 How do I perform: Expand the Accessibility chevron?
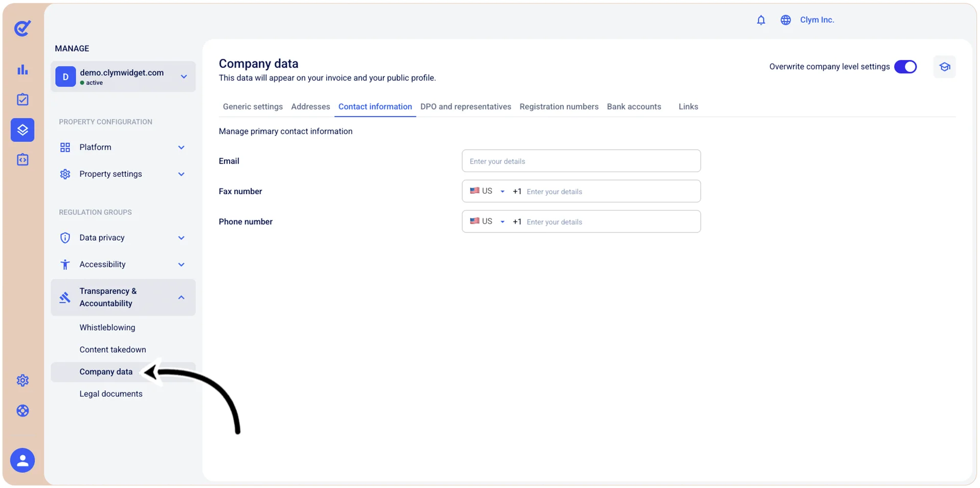click(181, 264)
